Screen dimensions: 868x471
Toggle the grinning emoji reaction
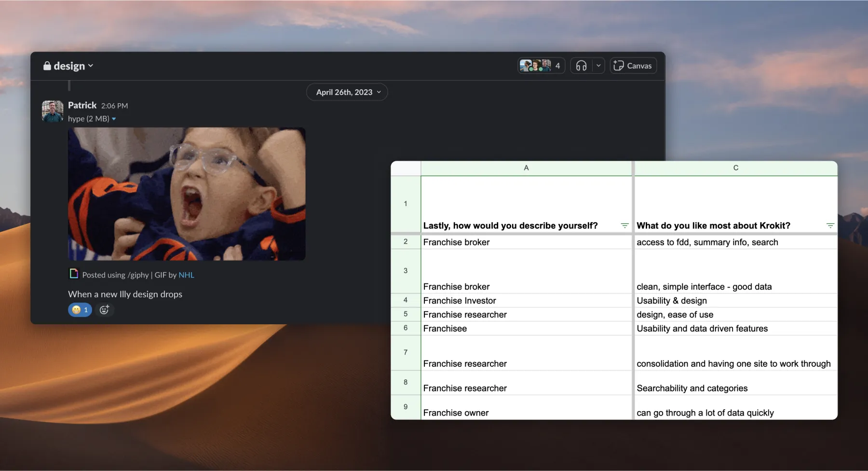pos(80,310)
